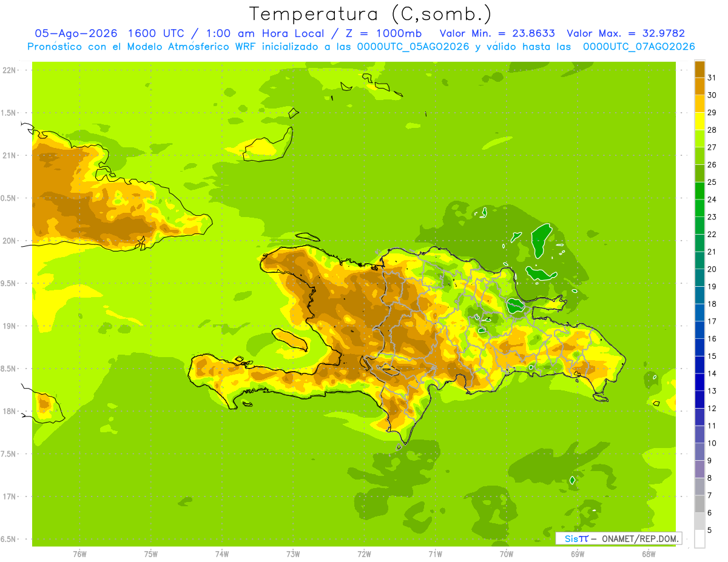Pick the green legend swatch between 24 and 25
728x562 pixels.
tap(699, 190)
